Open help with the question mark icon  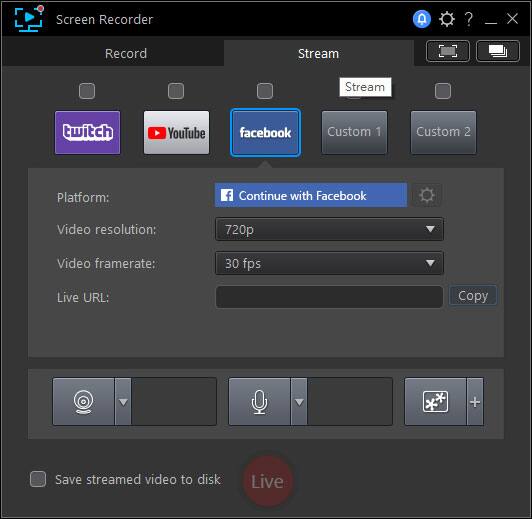coord(469,19)
